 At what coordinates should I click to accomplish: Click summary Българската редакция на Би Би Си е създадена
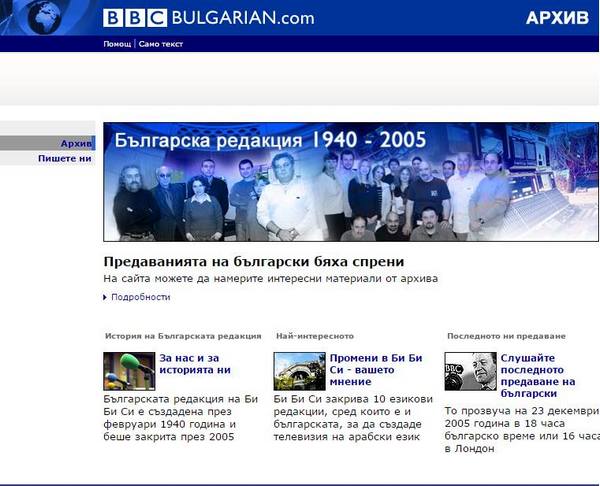point(181,418)
